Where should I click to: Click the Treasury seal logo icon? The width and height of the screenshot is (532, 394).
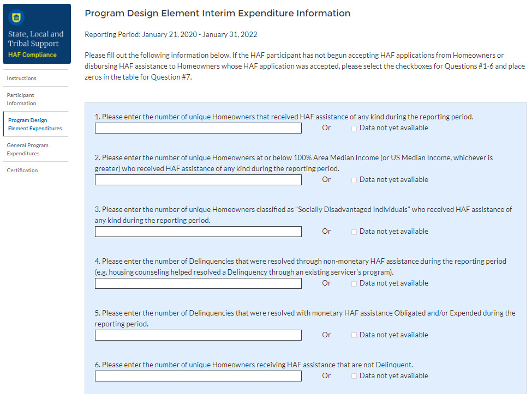17,18
